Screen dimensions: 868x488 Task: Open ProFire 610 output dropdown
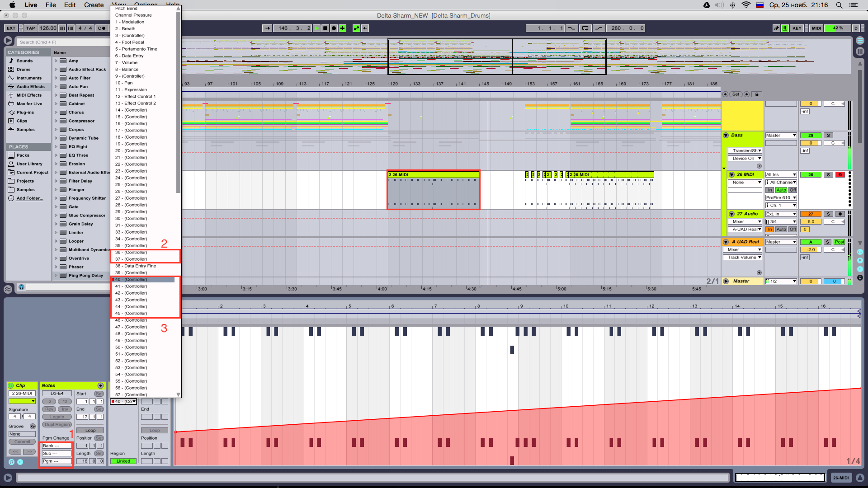[x=781, y=197]
